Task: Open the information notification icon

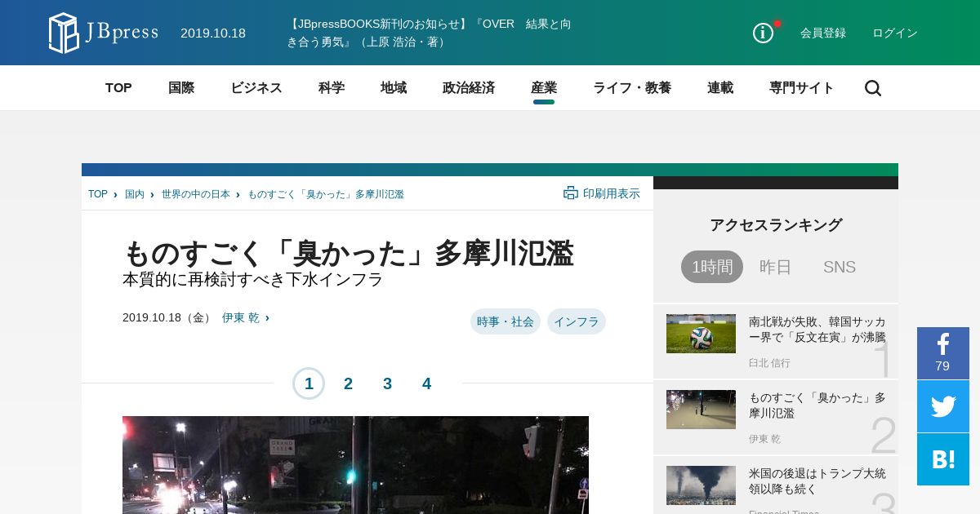Action: (x=763, y=33)
